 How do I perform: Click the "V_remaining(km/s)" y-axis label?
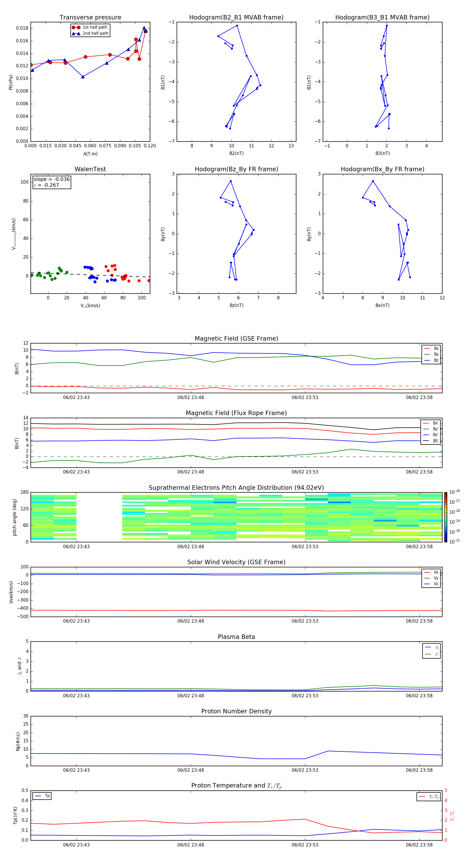14,234
